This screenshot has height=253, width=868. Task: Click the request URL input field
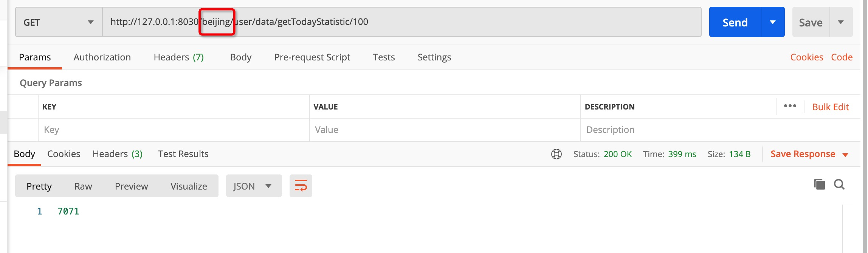click(454, 22)
